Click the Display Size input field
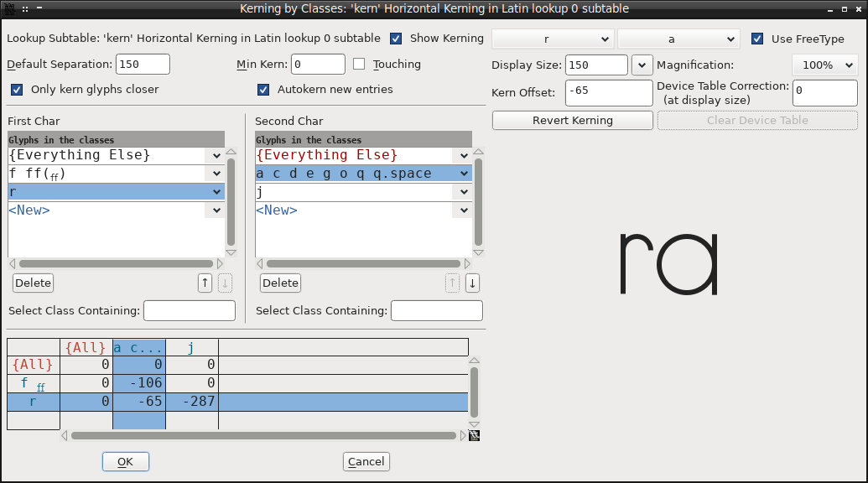Viewport: 868px width, 483px height. point(596,65)
